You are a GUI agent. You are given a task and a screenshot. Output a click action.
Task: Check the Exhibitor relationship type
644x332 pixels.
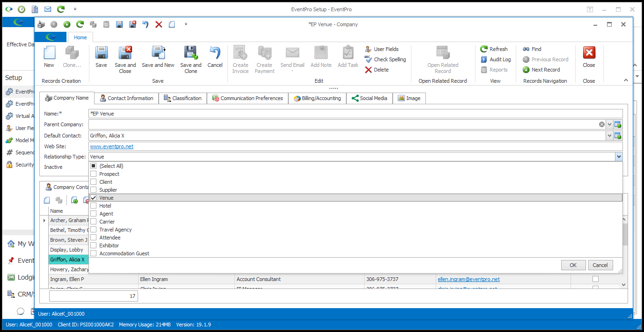[94, 245]
